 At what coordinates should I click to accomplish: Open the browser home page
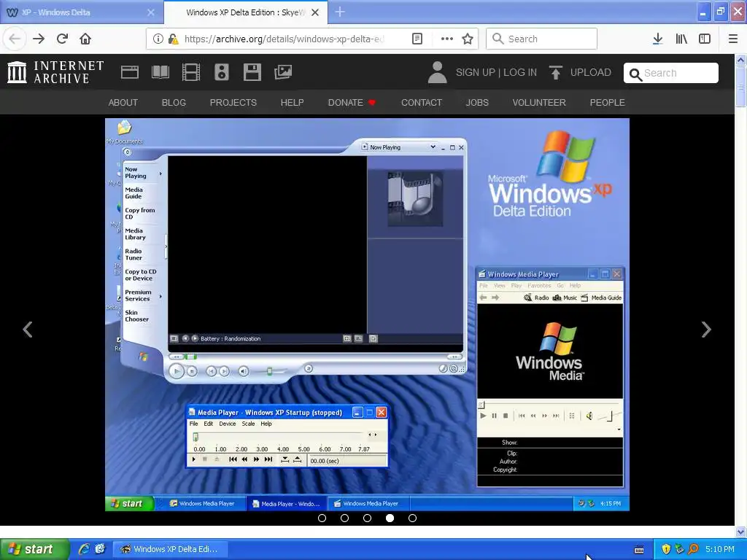85,39
